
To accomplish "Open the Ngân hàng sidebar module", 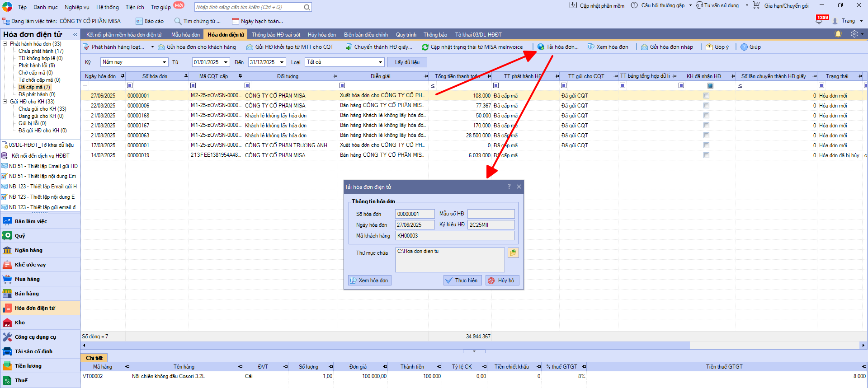I will click(28, 250).
